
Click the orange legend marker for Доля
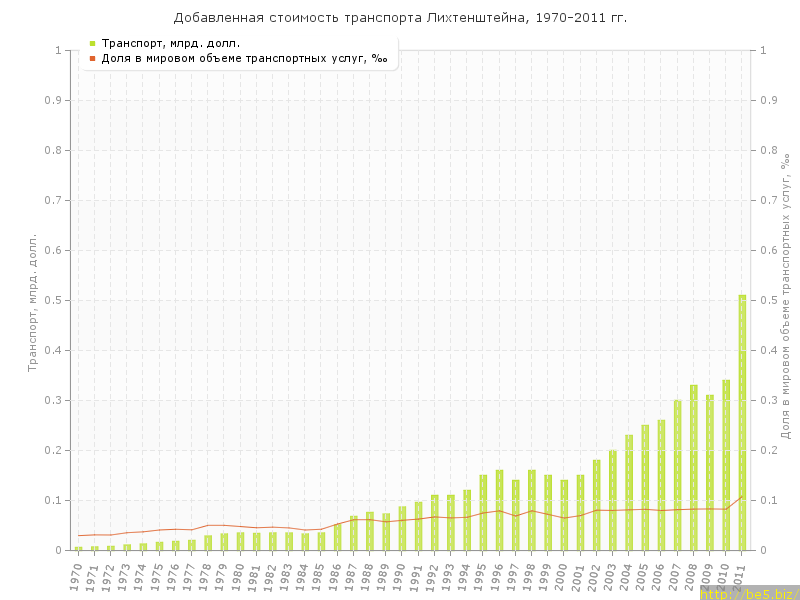click(x=92, y=58)
